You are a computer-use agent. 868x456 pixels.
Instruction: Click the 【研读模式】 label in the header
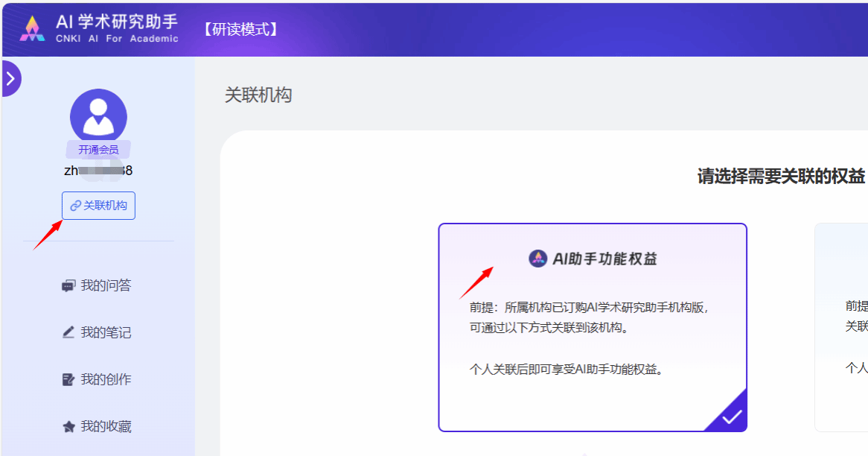click(240, 29)
